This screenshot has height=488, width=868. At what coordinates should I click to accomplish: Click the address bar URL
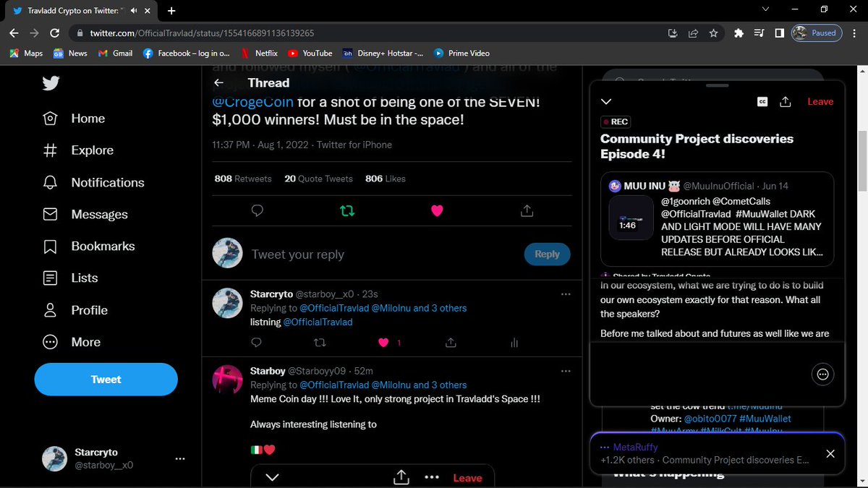click(202, 33)
